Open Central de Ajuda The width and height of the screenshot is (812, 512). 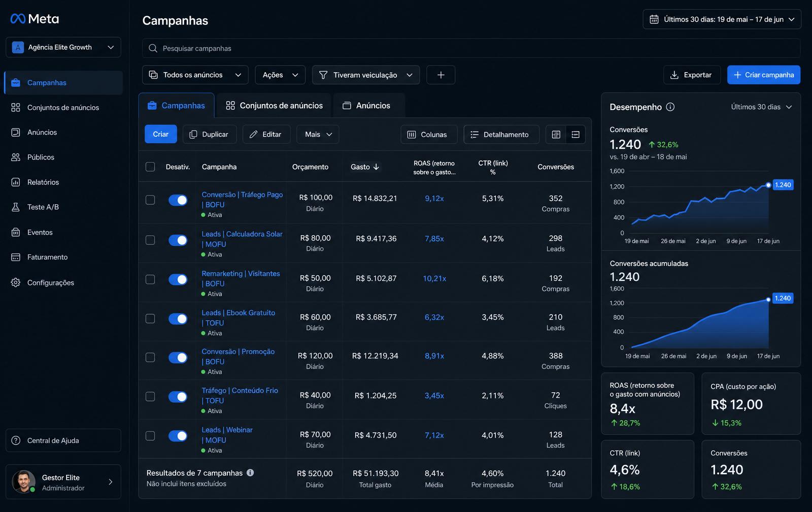point(63,440)
